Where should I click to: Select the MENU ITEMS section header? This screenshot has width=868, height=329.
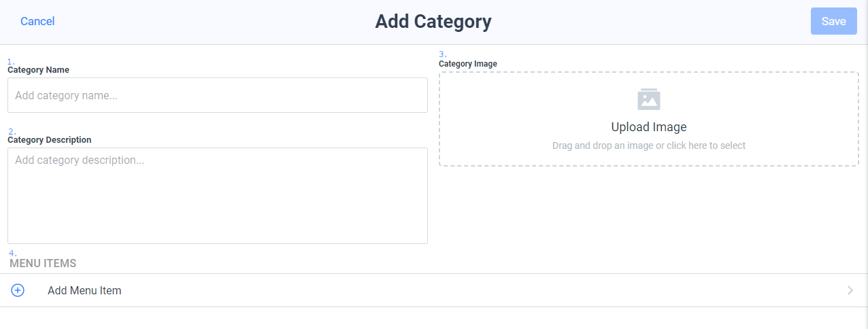[43, 263]
